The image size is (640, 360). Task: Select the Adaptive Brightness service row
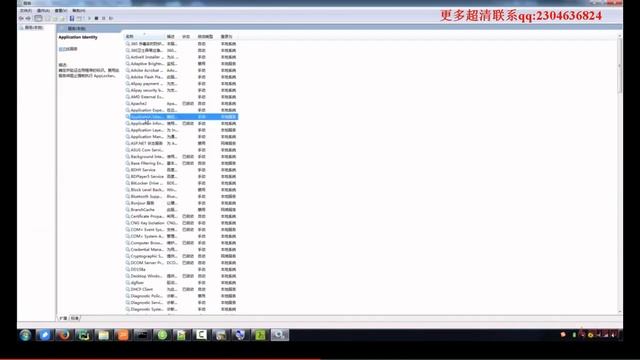181,64
